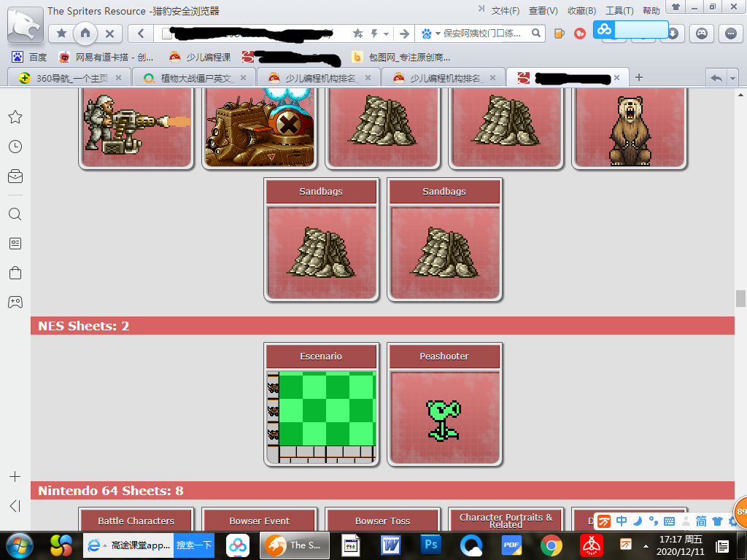This screenshot has height=560, width=747.
Task: Click the restore closed tab arrow button
Action: click(x=716, y=78)
